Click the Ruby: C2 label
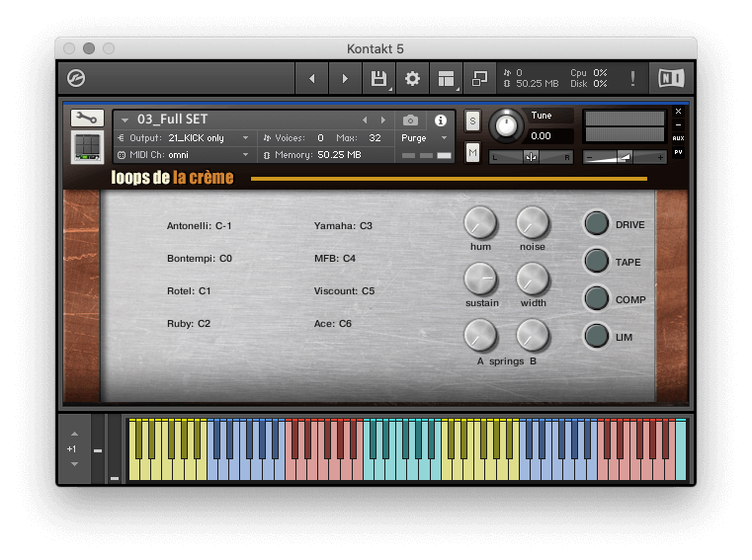Image resolution: width=752 pixels, height=560 pixels. coord(189,324)
